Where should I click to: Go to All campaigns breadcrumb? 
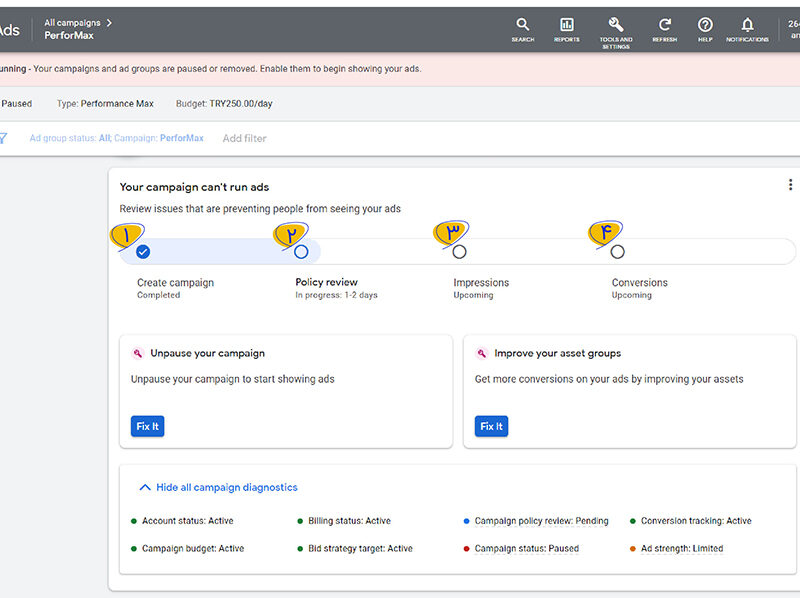click(x=72, y=22)
